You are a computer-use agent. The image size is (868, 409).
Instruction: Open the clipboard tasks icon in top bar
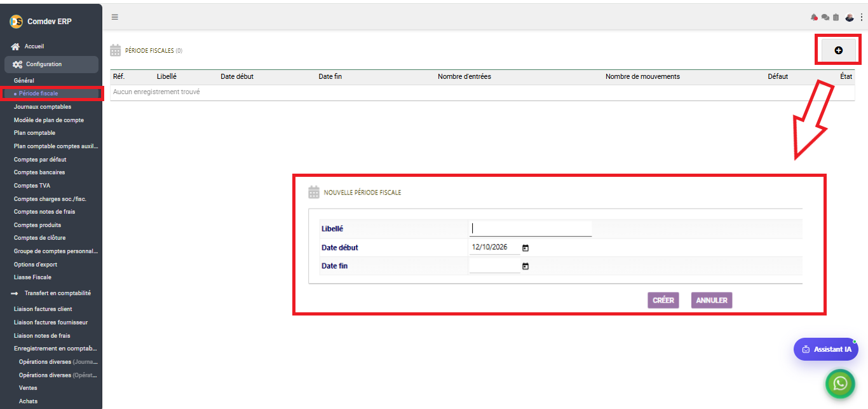(x=836, y=17)
